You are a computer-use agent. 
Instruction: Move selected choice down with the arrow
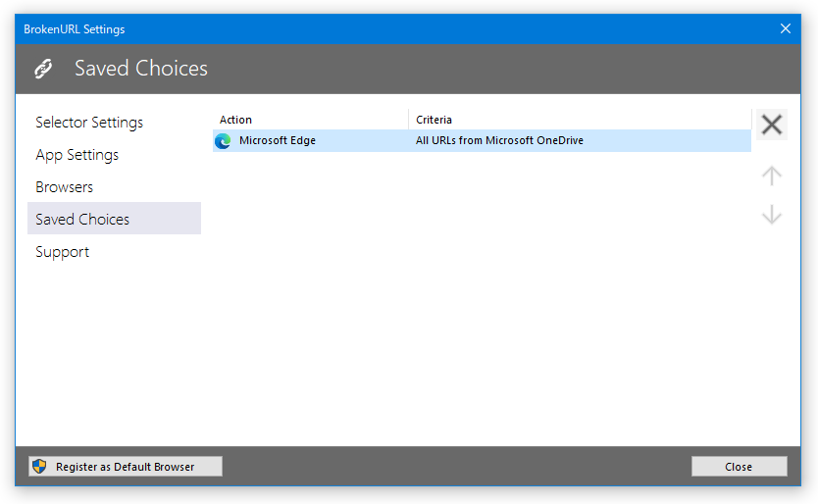pos(772,215)
